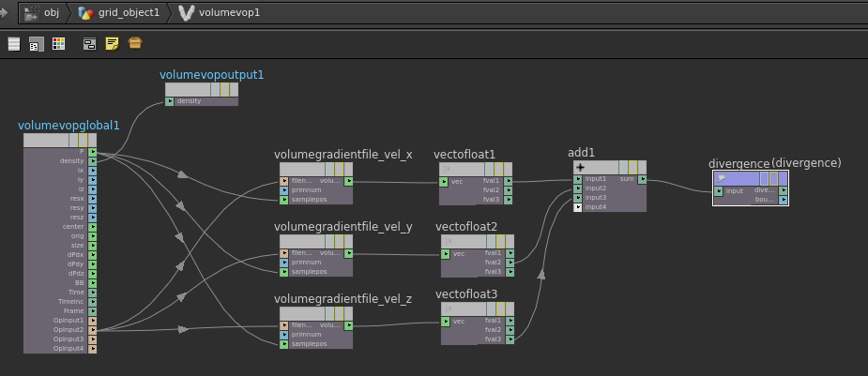Click the icon on divergence node header
The image size is (868, 376).
721,178
